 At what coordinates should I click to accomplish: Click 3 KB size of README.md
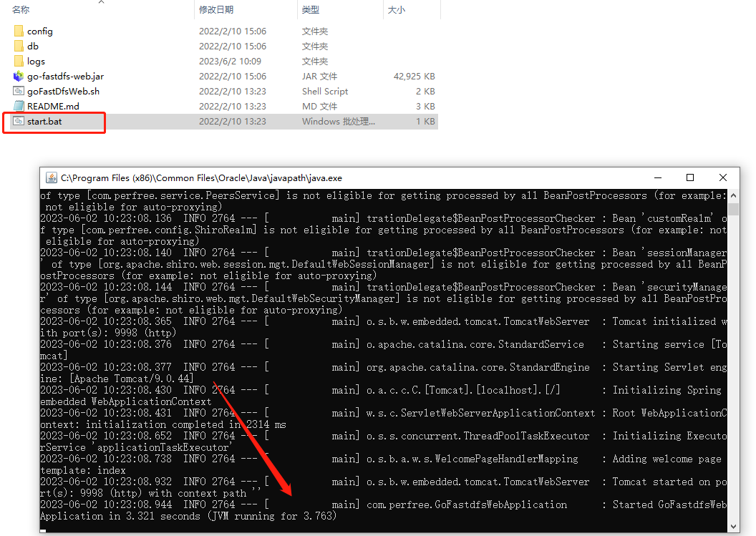425,106
